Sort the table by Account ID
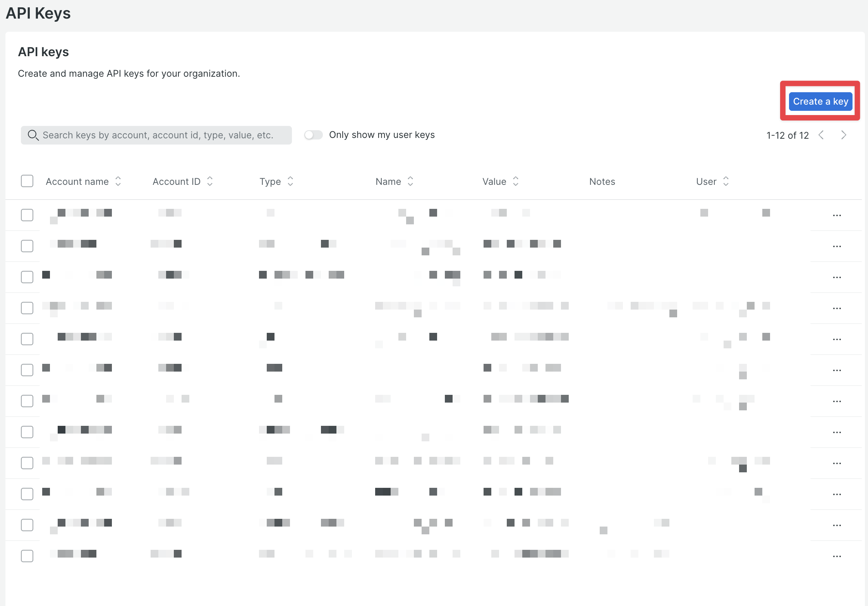 pyautogui.click(x=177, y=181)
